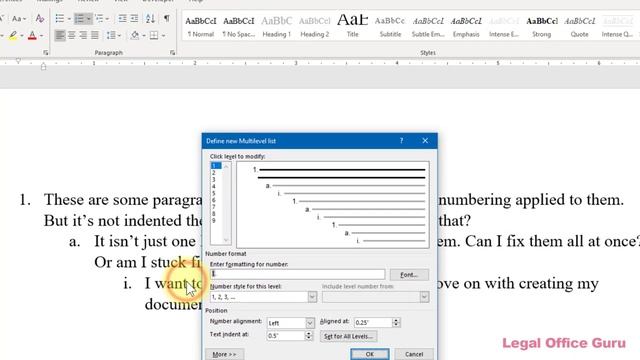Click the Cancel button
The height and width of the screenshot is (360, 640).
click(414, 354)
